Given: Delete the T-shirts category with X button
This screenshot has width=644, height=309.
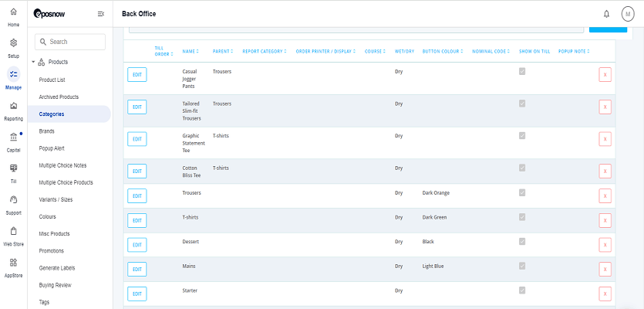Looking at the screenshot, I should point(605,220).
